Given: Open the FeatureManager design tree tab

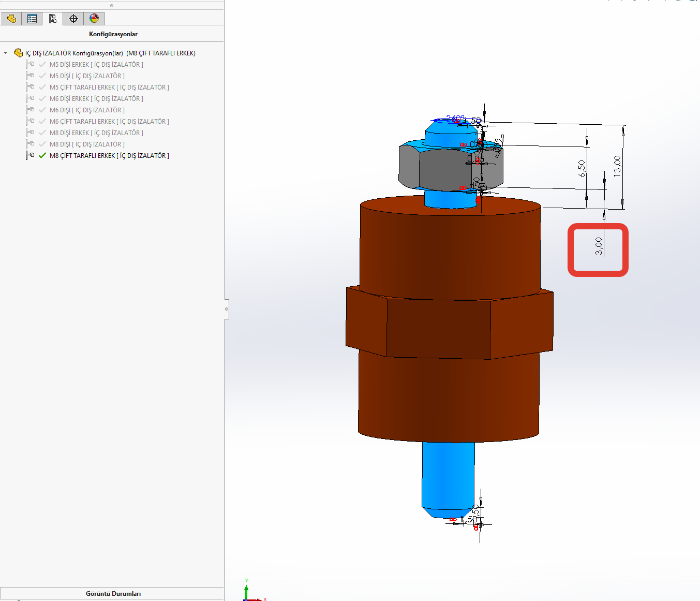Looking at the screenshot, I should pos(11,19).
